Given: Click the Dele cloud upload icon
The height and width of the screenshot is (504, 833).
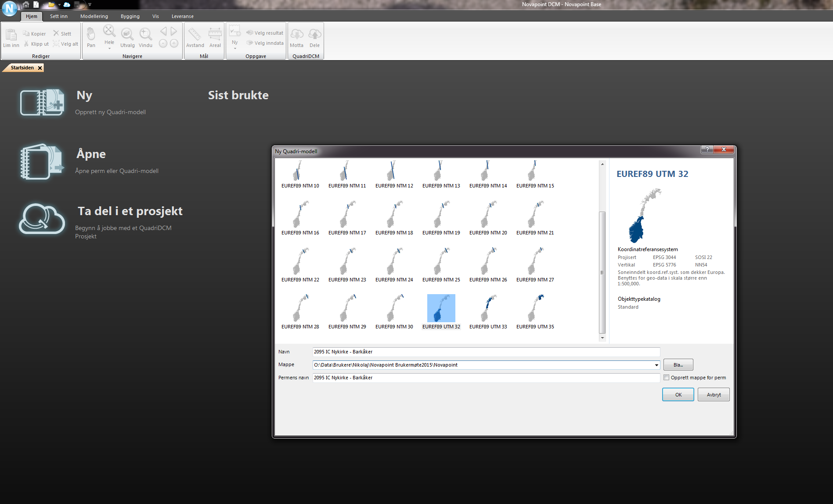Looking at the screenshot, I should 315,34.
